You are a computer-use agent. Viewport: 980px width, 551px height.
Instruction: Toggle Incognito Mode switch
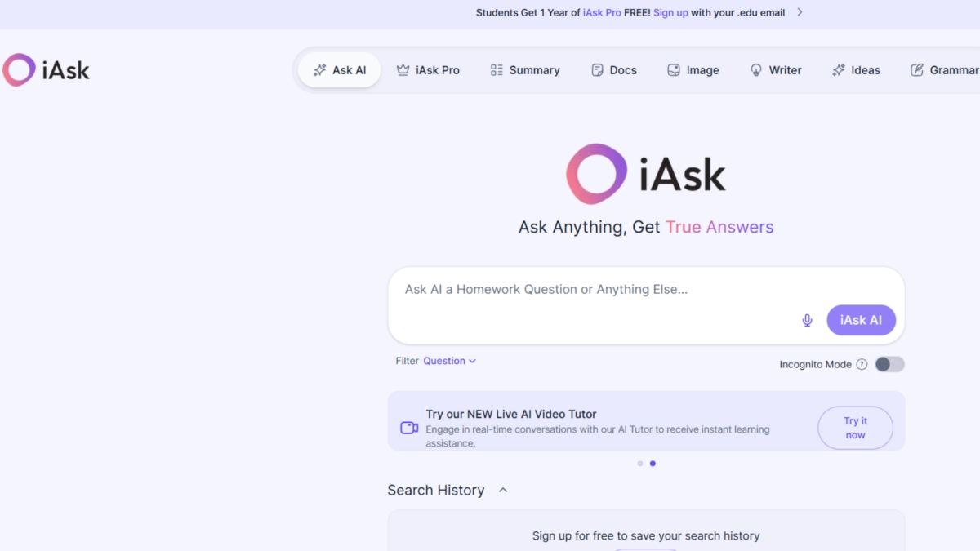click(x=889, y=364)
